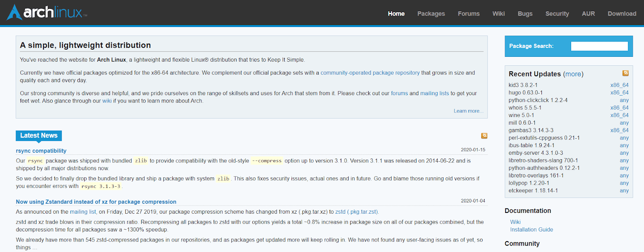Click x86_64 architecture beside gambas3
Image resolution: width=644 pixels, height=252 pixels.
click(619, 131)
